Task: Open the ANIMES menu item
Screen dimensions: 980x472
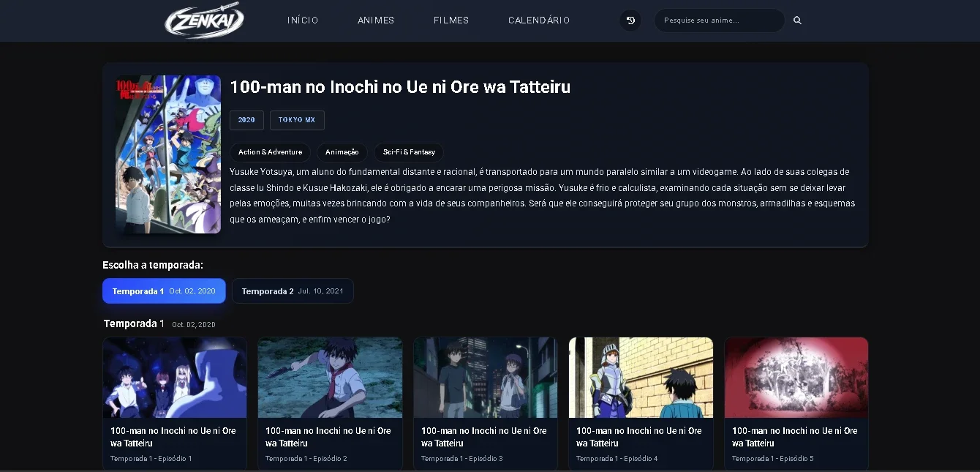Action: click(x=376, y=20)
